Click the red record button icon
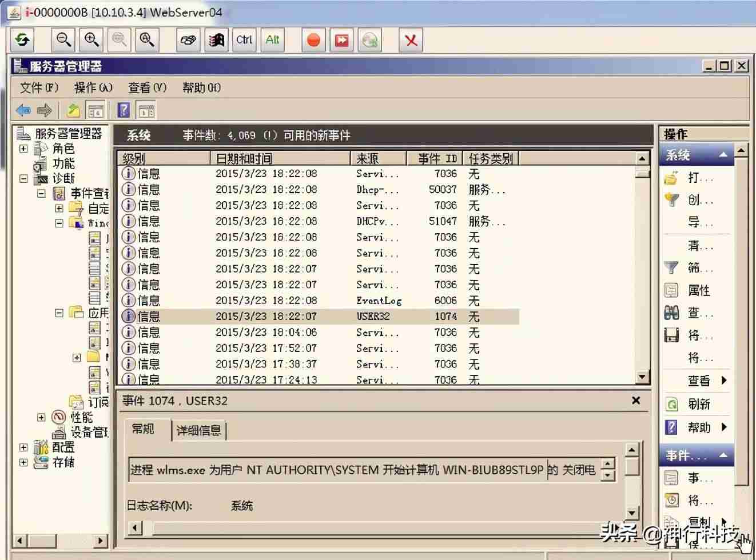756x560 pixels. (x=313, y=40)
